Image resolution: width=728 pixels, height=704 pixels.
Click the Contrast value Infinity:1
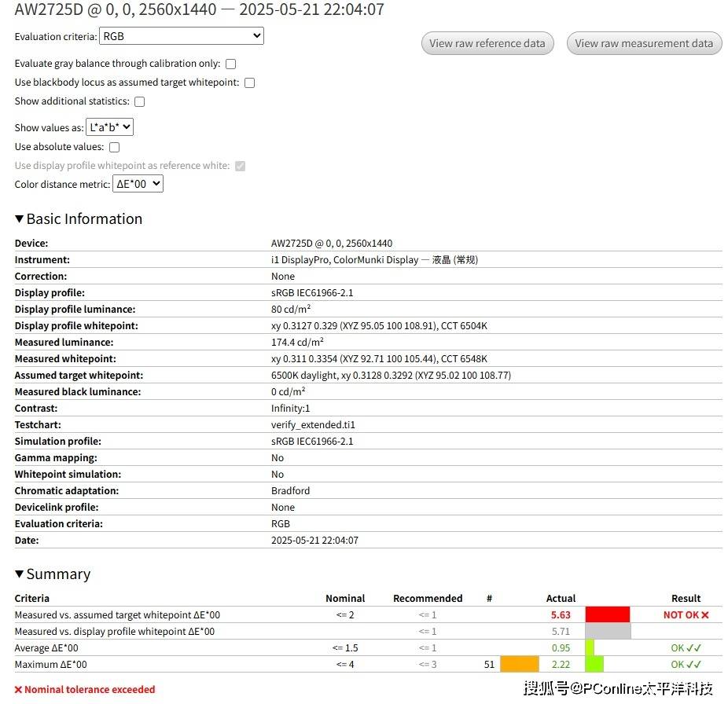pos(290,409)
